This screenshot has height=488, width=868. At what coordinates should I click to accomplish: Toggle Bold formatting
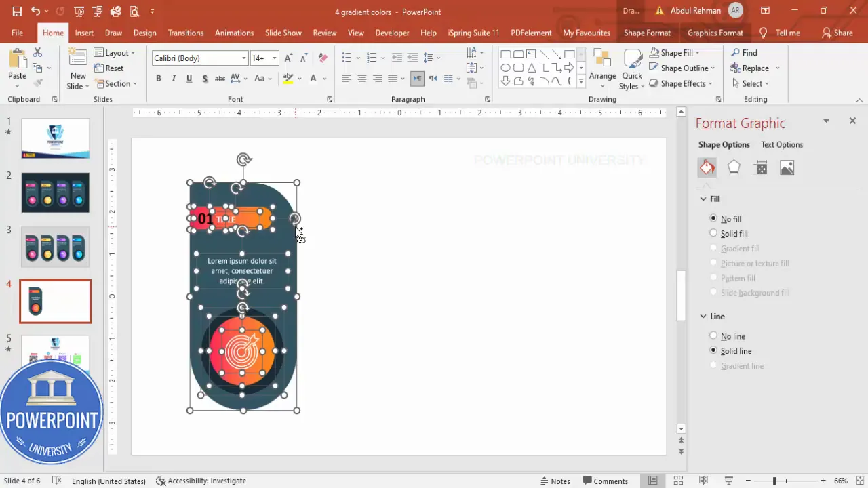click(159, 79)
